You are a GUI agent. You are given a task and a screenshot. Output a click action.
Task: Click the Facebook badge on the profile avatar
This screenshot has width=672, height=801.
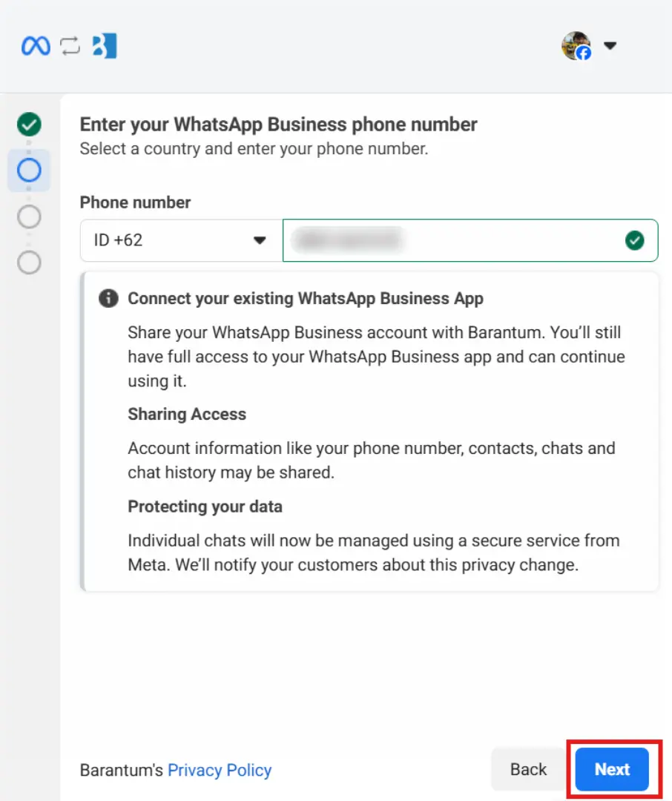point(585,54)
